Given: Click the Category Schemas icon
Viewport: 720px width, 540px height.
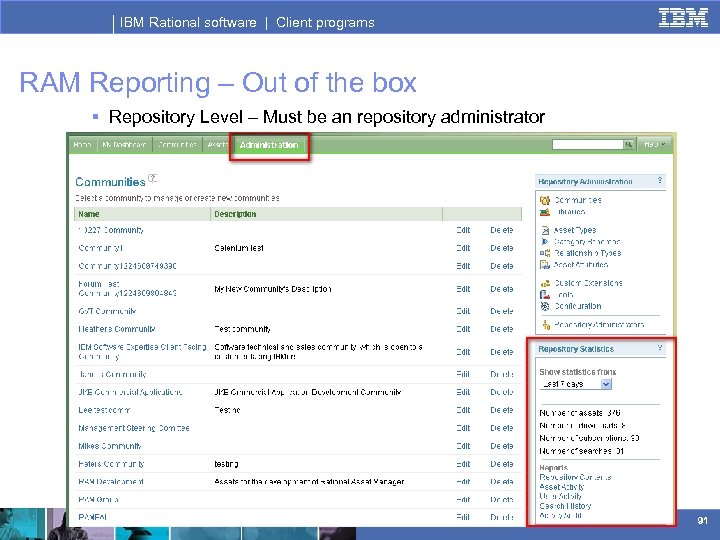Looking at the screenshot, I should (x=545, y=242).
